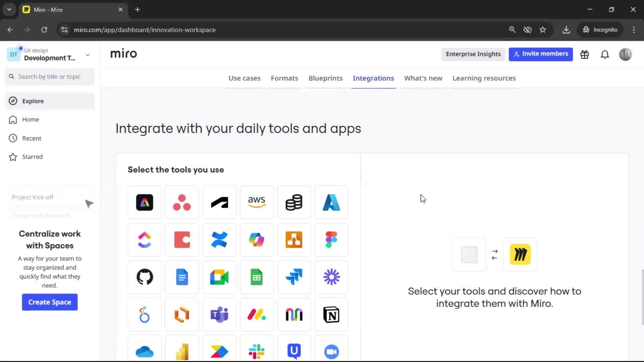The image size is (644, 362).
Task: Switch to the What's new tab
Action: pyautogui.click(x=423, y=78)
